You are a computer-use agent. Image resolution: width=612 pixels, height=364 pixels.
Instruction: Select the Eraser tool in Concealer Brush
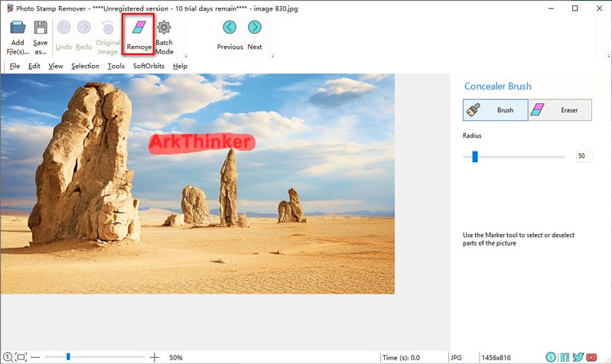click(x=560, y=110)
